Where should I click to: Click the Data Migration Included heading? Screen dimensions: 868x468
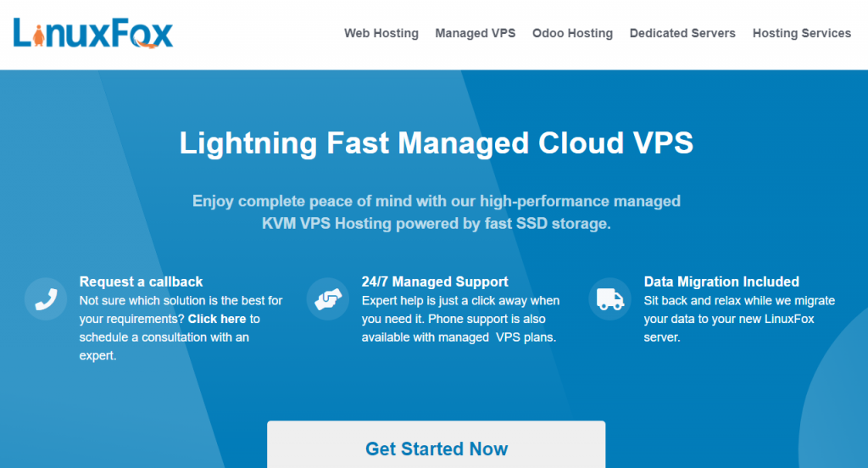pos(721,281)
